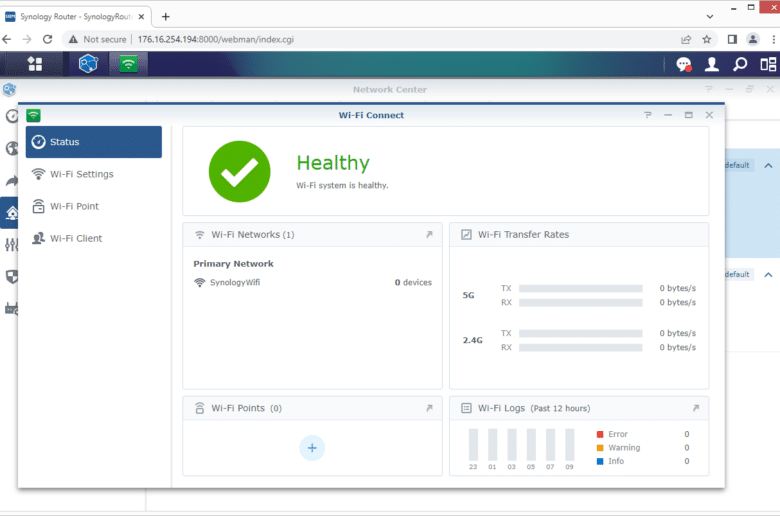The height and width of the screenshot is (516, 780).
Task: Open Network Center from the taskbar
Action: click(x=88, y=64)
